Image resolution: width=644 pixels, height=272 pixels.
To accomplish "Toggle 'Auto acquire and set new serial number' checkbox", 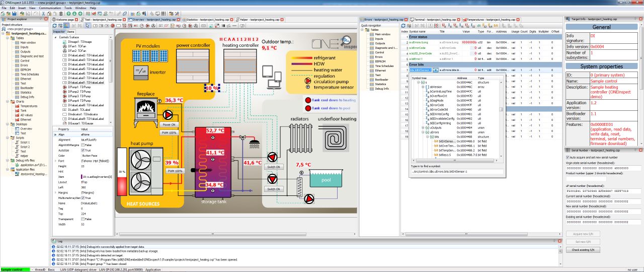I will 568,157.
